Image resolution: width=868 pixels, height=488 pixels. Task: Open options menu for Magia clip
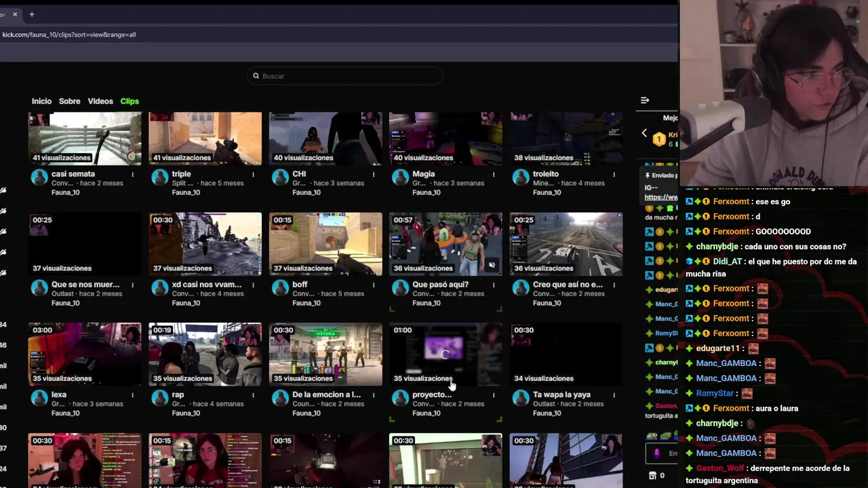point(494,174)
